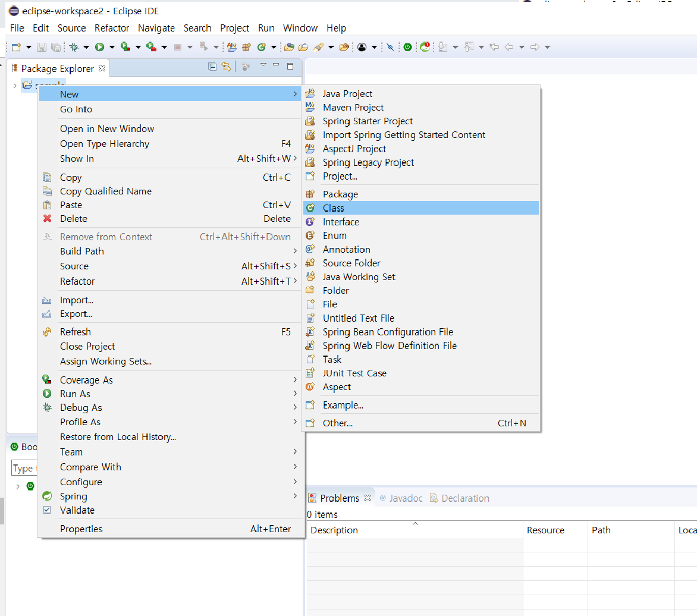Click the Collapse All icon in Package Explorer
The width and height of the screenshot is (697, 616).
(212, 67)
